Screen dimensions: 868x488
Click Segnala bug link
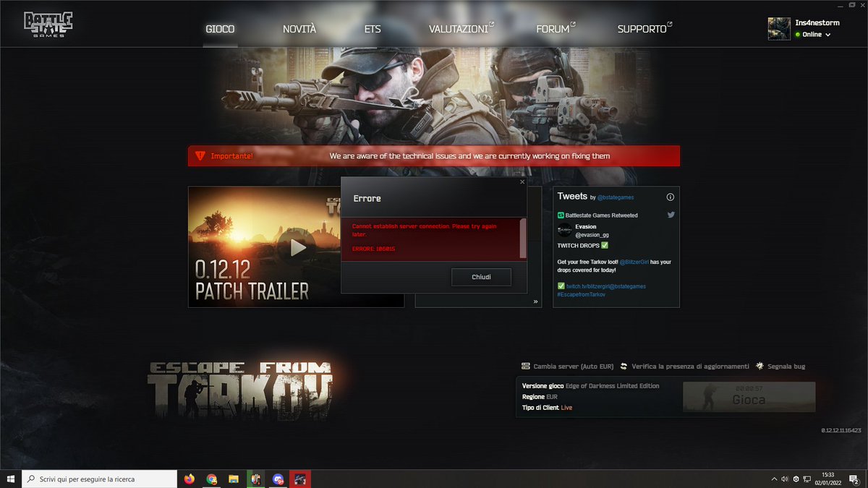point(787,367)
